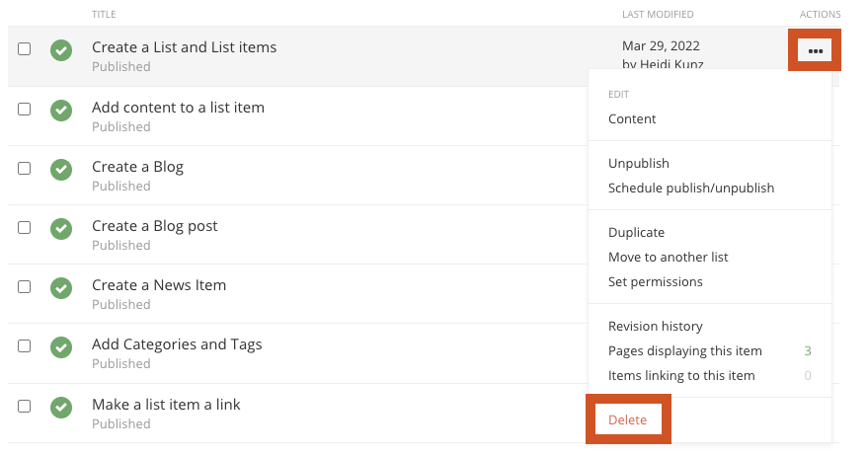View Pages displaying this item

[x=684, y=350]
